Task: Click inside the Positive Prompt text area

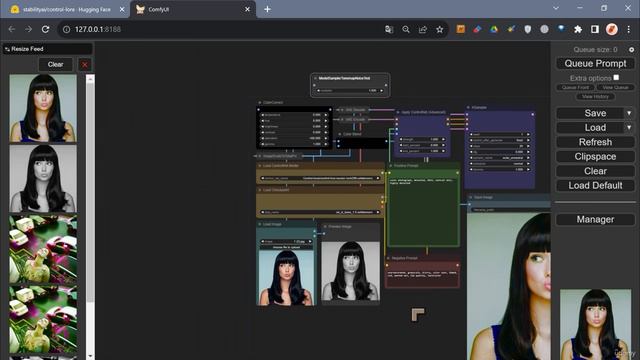Action: 423,210
